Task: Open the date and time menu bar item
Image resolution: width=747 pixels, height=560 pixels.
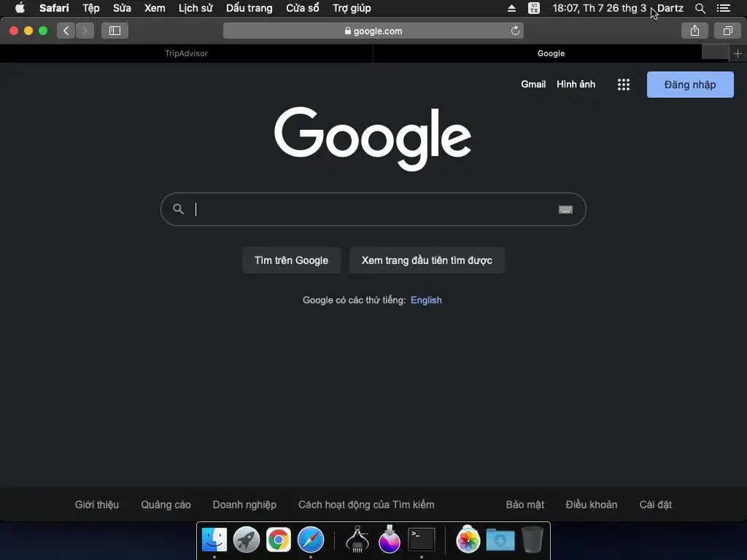Action: click(x=600, y=8)
